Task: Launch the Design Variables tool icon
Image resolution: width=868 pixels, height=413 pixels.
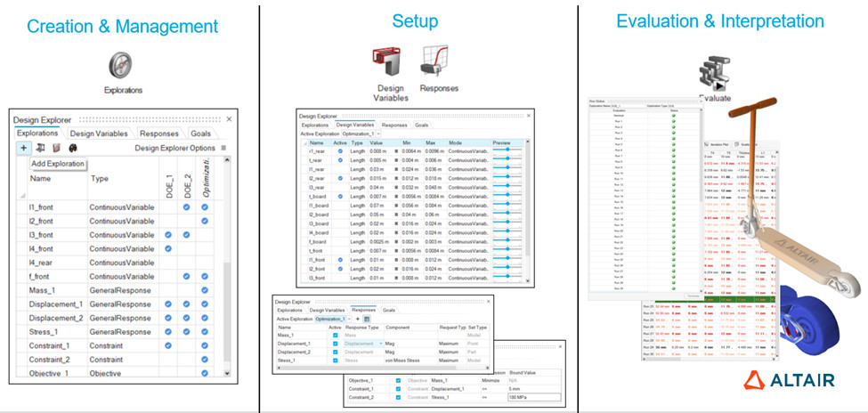Action: [x=391, y=61]
